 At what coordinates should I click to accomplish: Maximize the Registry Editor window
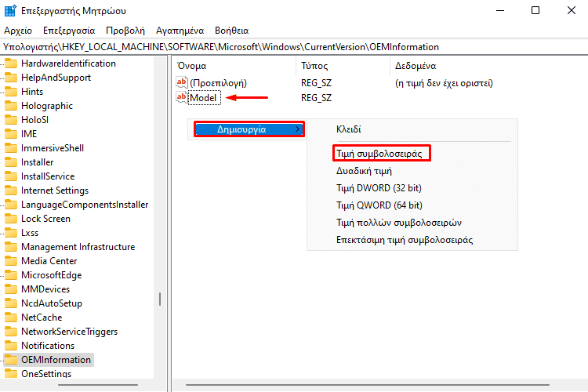point(535,10)
